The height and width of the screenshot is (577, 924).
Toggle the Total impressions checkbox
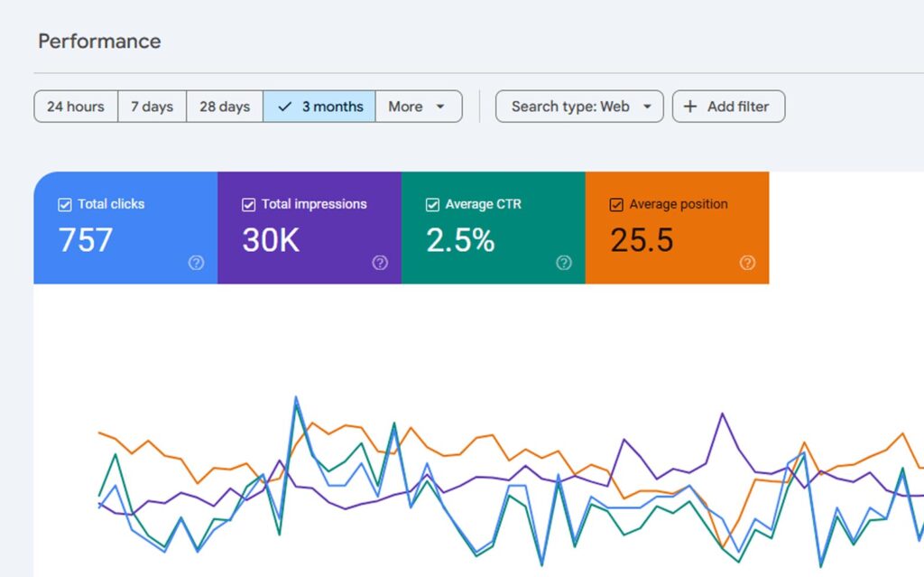pyautogui.click(x=249, y=205)
